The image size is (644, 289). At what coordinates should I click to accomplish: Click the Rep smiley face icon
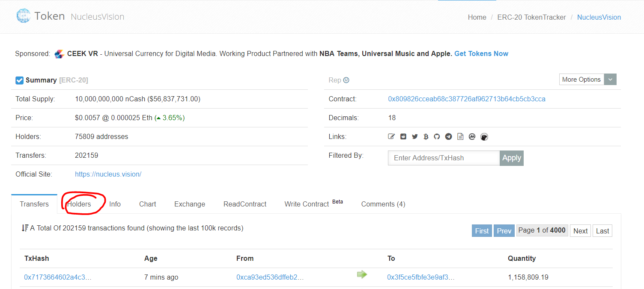[x=346, y=80]
